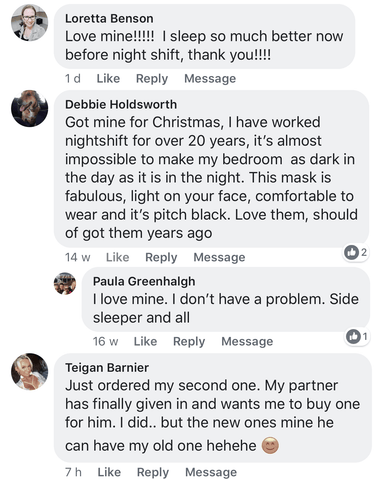The width and height of the screenshot is (384, 480).
Task: Open Debbie Holdsworth's profile picture
Action: (x=29, y=108)
